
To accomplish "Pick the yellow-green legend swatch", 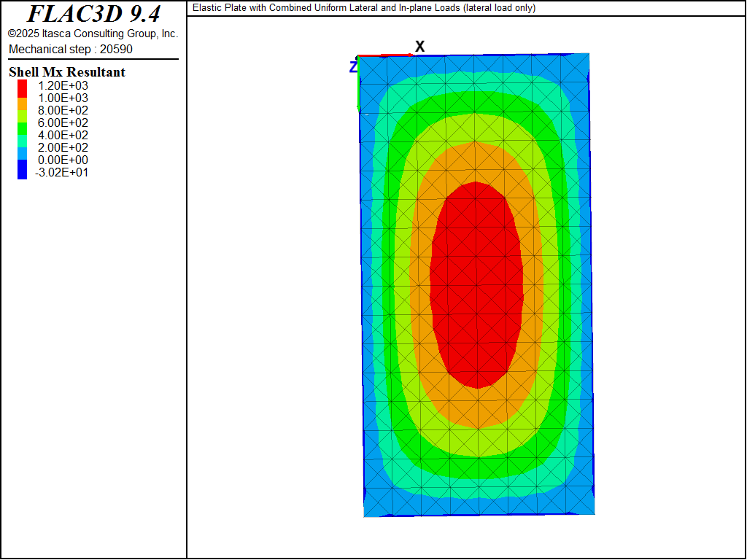I will [x=22, y=117].
